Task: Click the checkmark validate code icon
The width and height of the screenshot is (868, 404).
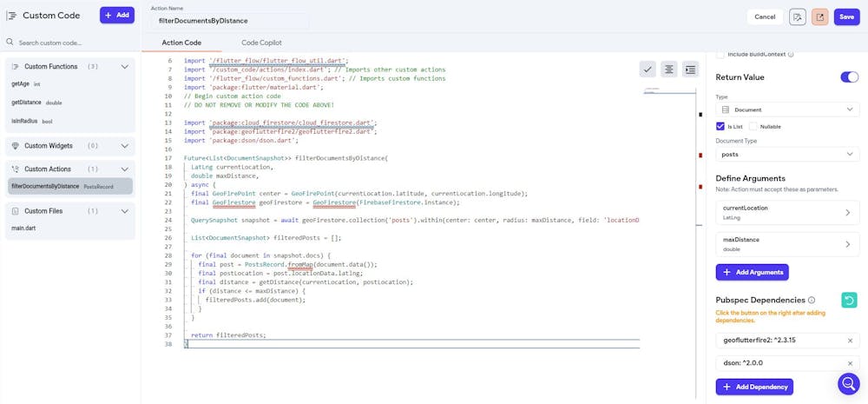Action: [x=648, y=70]
